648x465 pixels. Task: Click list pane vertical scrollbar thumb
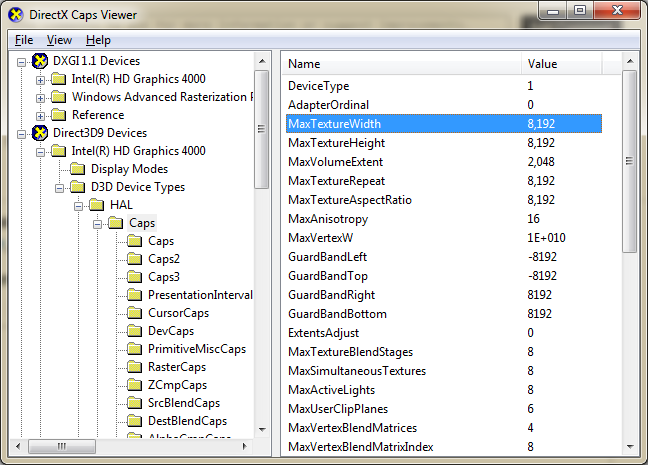coord(629,161)
